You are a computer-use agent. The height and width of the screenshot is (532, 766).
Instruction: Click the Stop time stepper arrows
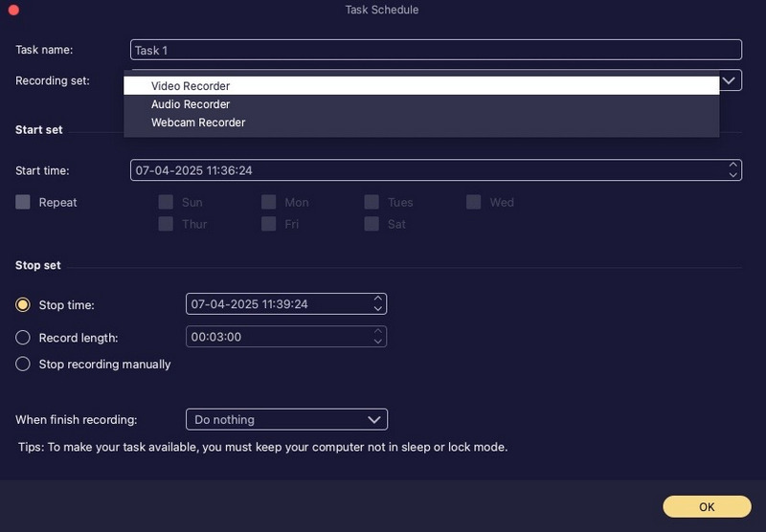[x=378, y=304]
